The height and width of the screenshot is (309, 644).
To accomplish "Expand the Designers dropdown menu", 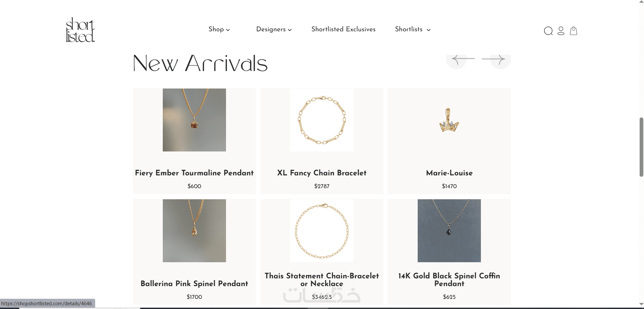I will (x=274, y=29).
